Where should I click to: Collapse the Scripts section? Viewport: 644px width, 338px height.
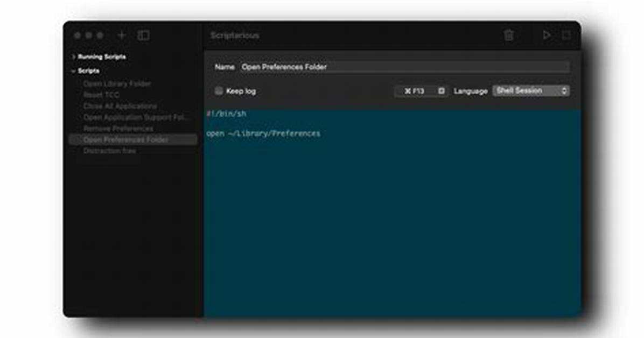pyautogui.click(x=73, y=71)
